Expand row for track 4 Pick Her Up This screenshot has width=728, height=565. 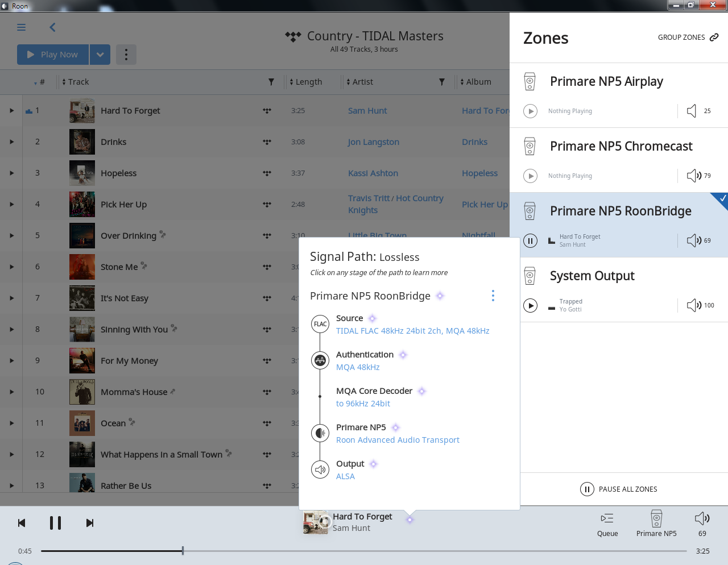(11, 204)
